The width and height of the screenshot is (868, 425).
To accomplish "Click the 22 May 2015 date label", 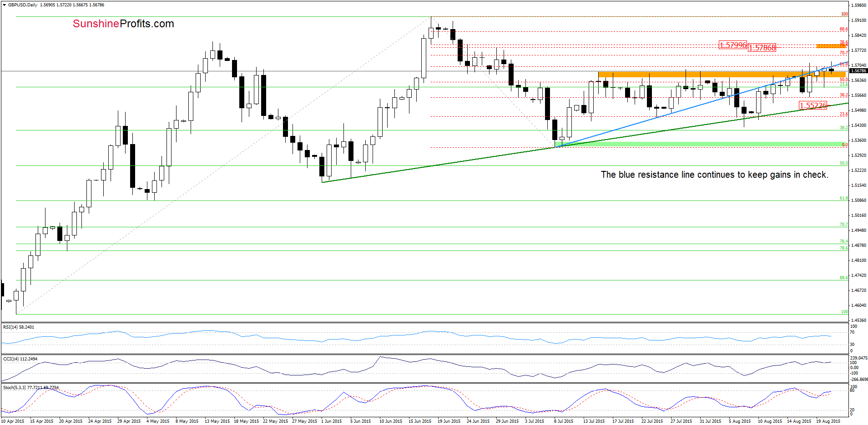I will [275, 421].
